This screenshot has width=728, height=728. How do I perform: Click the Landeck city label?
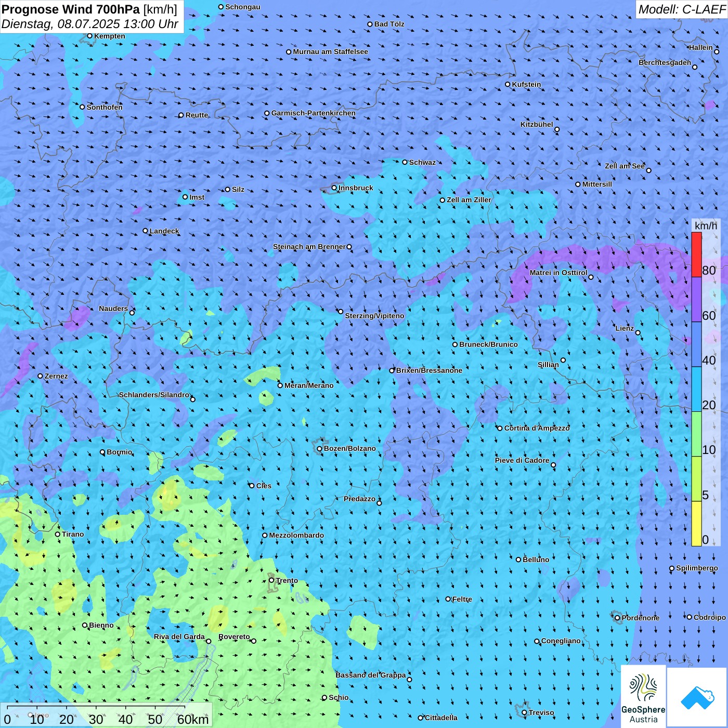tap(164, 231)
